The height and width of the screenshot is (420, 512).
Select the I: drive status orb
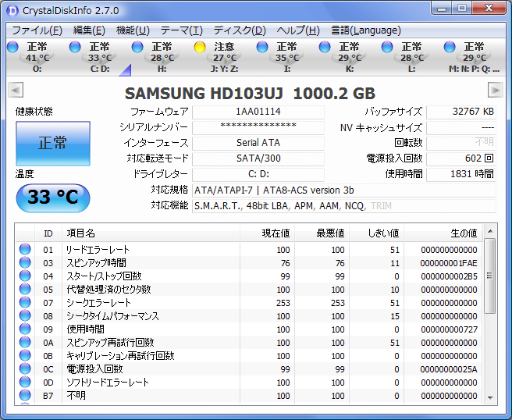(x=262, y=47)
